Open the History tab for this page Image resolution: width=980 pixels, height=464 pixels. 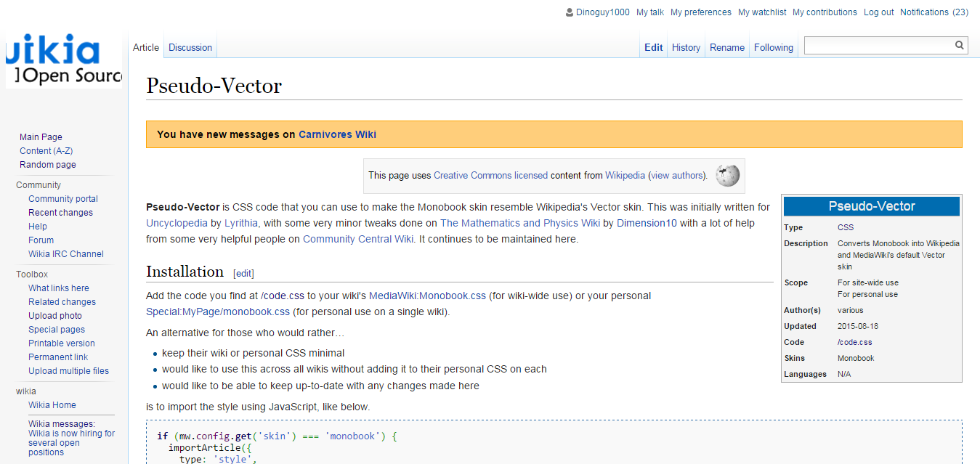click(686, 46)
